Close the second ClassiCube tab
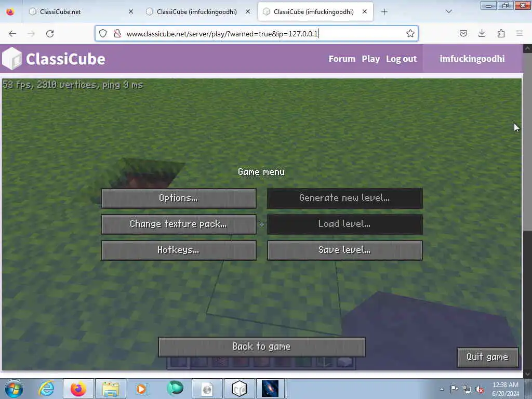 point(248,12)
